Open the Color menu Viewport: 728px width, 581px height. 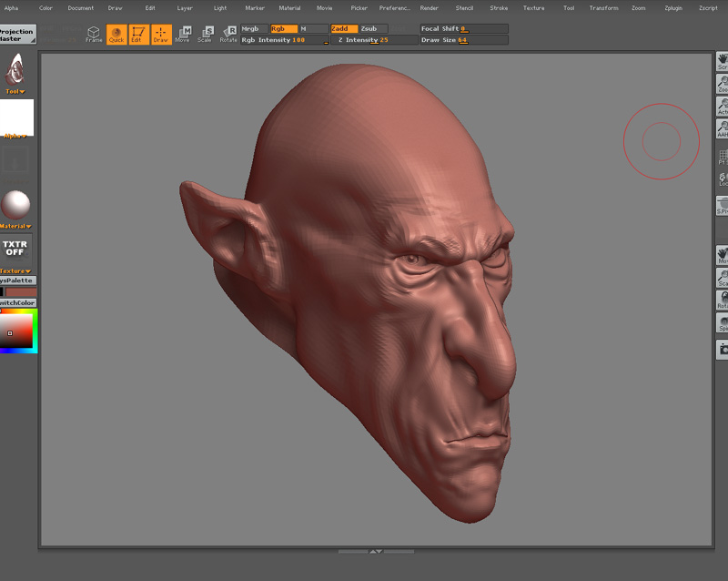pyautogui.click(x=45, y=8)
